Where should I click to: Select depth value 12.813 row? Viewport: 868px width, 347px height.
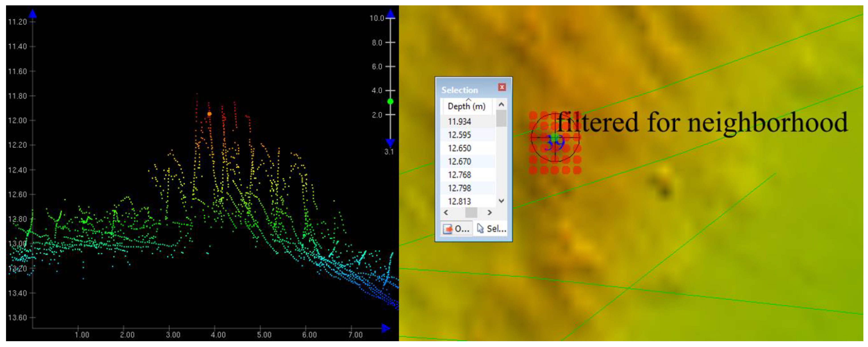coord(468,201)
